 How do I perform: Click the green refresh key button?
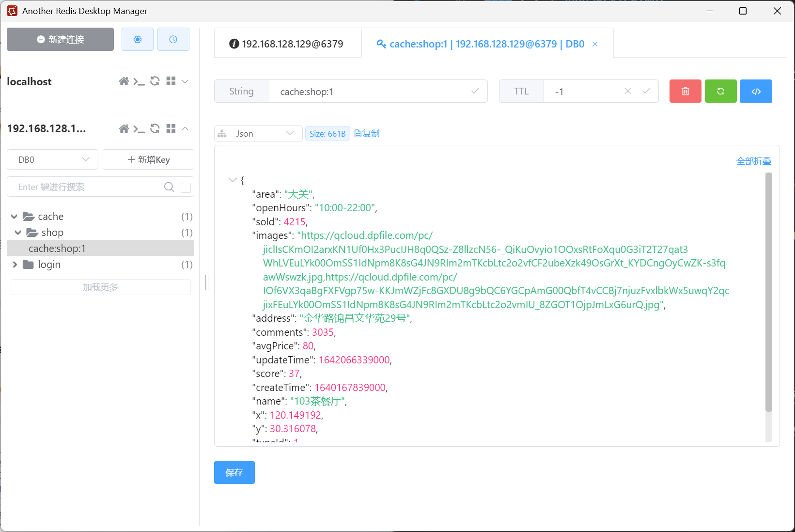tap(720, 91)
